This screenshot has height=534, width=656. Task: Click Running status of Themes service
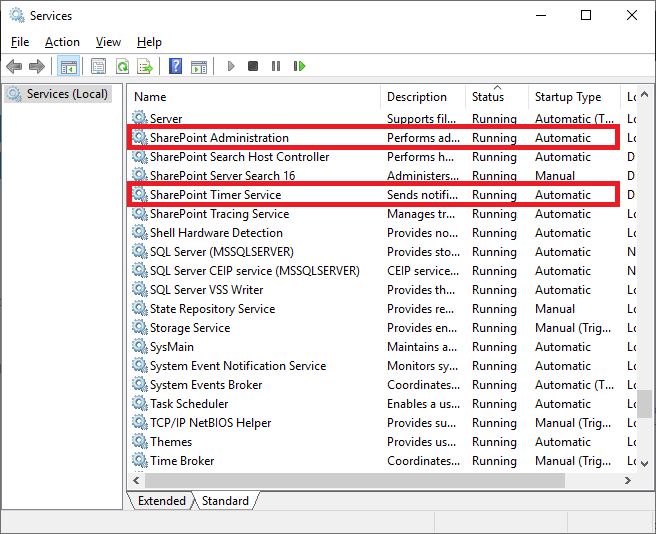494,441
